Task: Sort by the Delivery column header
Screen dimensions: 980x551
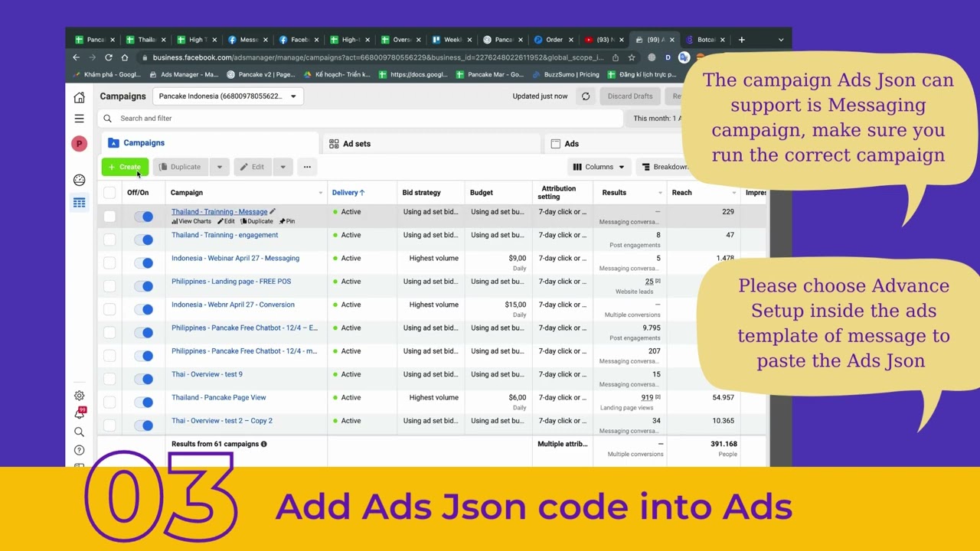Action: click(348, 193)
